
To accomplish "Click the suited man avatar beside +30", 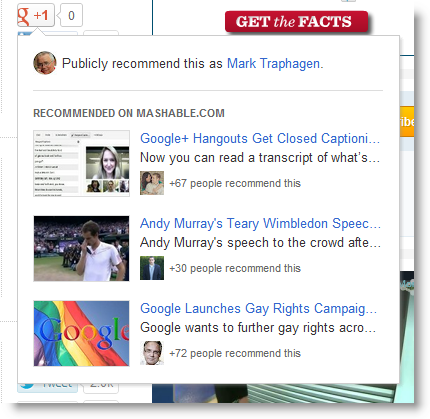I will click(152, 268).
